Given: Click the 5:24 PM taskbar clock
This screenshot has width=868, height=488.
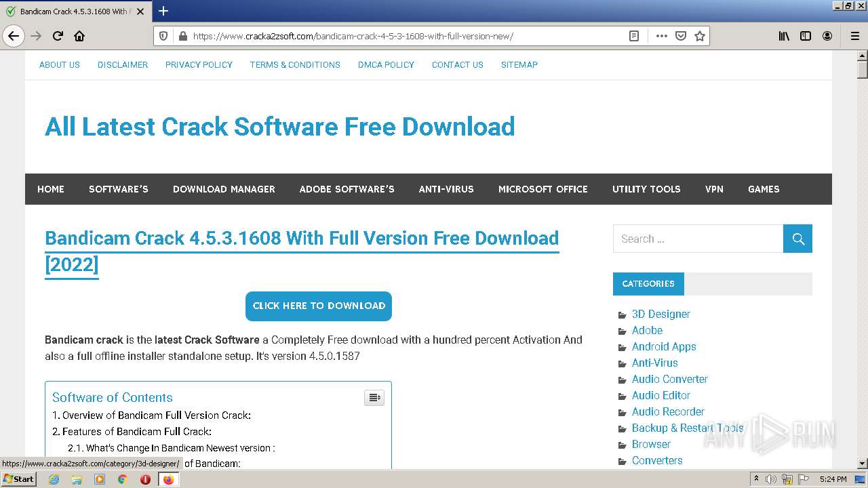Looking at the screenshot, I should point(833,479).
